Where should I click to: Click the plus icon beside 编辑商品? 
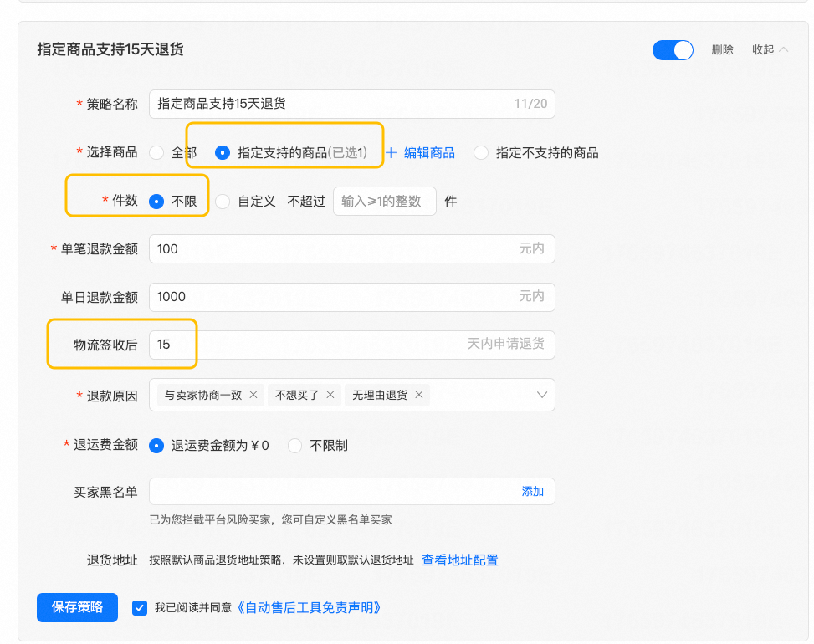coord(391,153)
